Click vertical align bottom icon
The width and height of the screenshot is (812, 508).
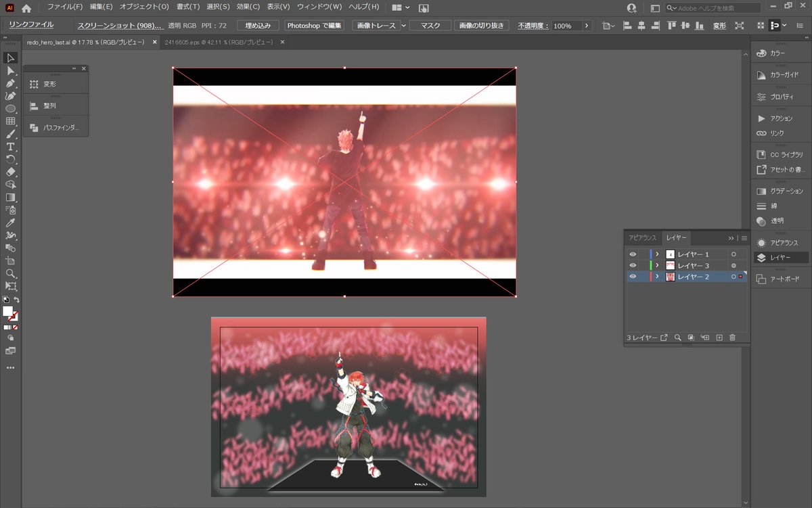click(x=699, y=26)
